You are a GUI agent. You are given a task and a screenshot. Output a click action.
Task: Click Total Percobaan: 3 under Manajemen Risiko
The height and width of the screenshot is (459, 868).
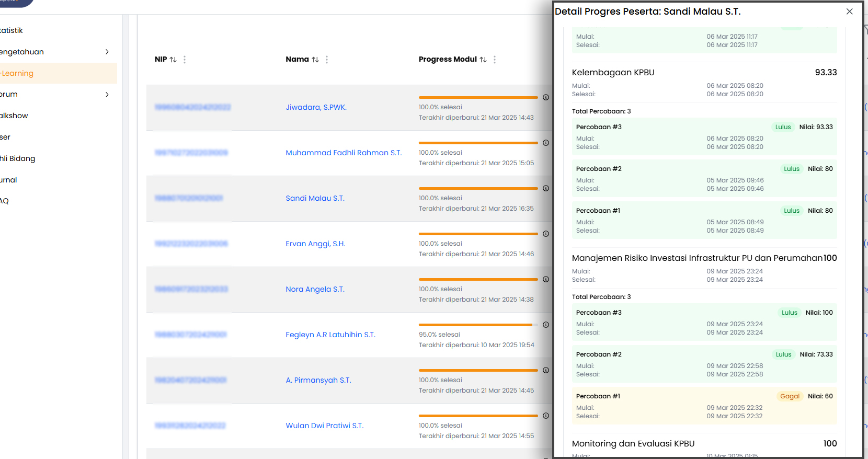601,297
